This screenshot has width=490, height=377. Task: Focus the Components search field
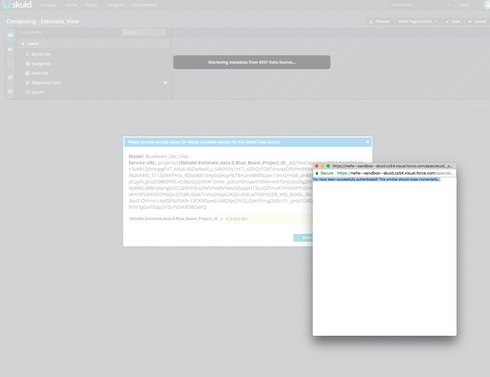coord(144,32)
